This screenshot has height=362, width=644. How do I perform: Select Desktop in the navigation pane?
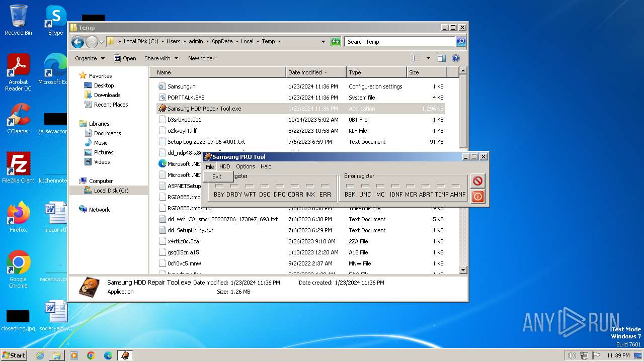pos(104,85)
